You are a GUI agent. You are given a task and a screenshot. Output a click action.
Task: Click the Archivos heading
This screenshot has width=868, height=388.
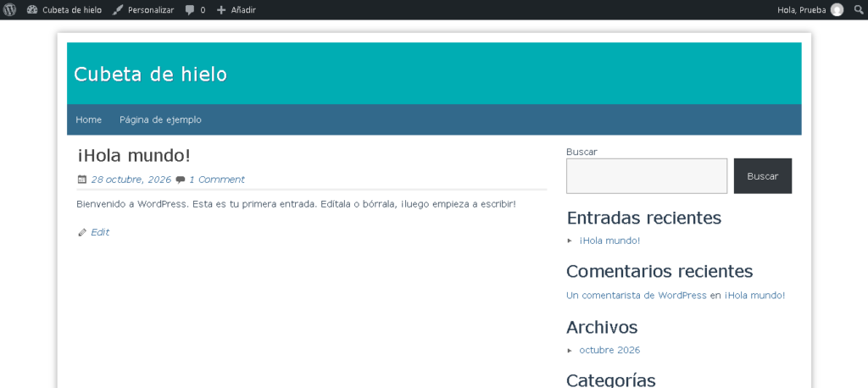pyautogui.click(x=602, y=327)
